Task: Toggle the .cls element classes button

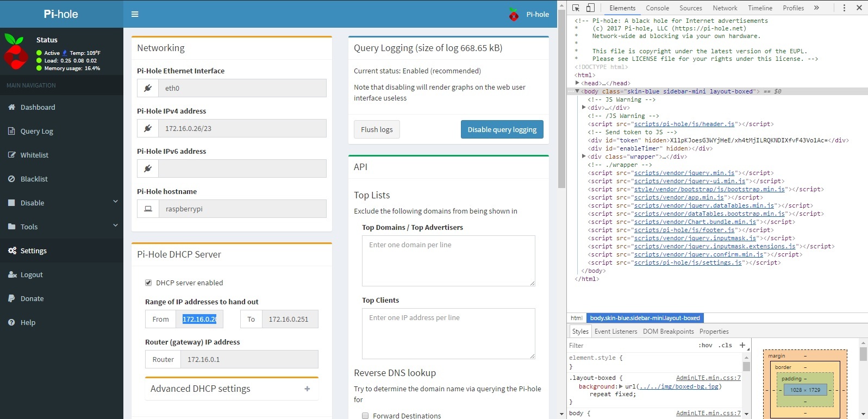Action: tap(725, 345)
